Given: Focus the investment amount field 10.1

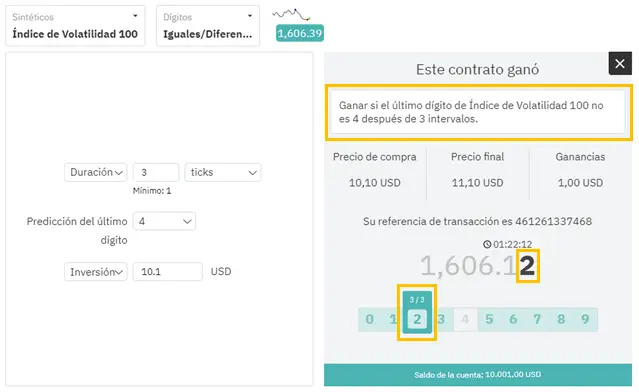Looking at the screenshot, I should [167, 272].
